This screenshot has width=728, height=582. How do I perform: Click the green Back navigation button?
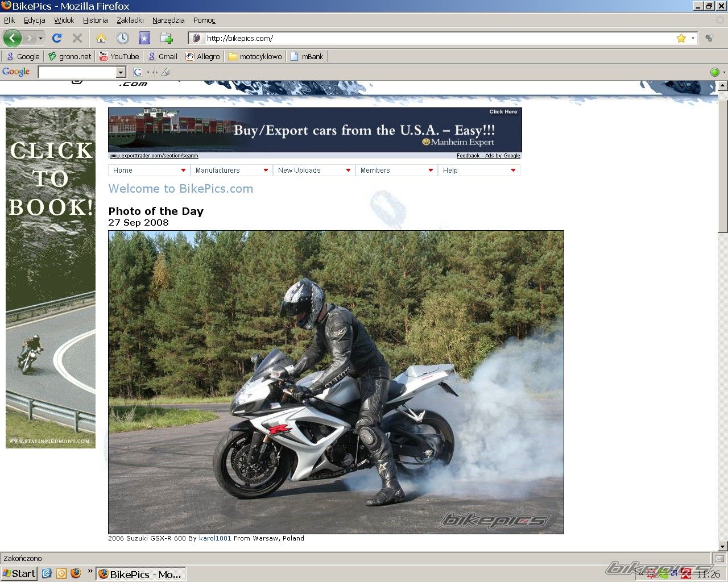tap(13, 38)
